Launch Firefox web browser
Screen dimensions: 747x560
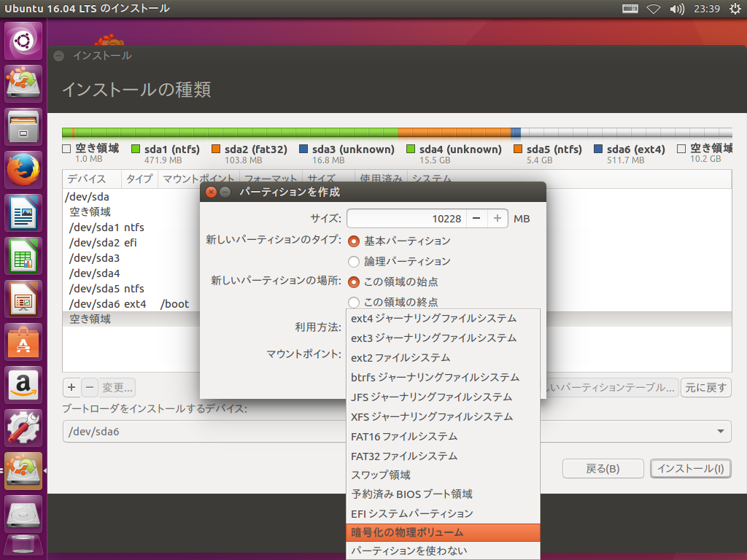coord(23,169)
